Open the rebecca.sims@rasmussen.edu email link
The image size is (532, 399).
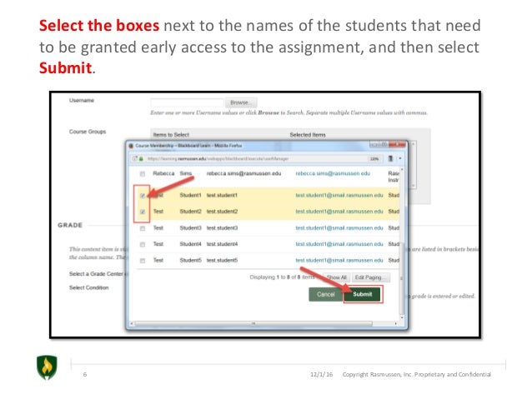[x=333, y=173]
